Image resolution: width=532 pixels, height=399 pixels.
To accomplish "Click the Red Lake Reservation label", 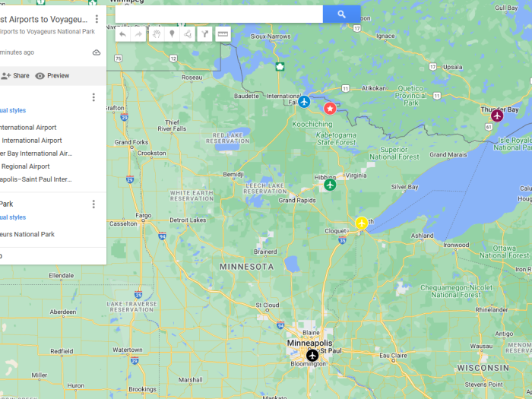I will point(228,138).
